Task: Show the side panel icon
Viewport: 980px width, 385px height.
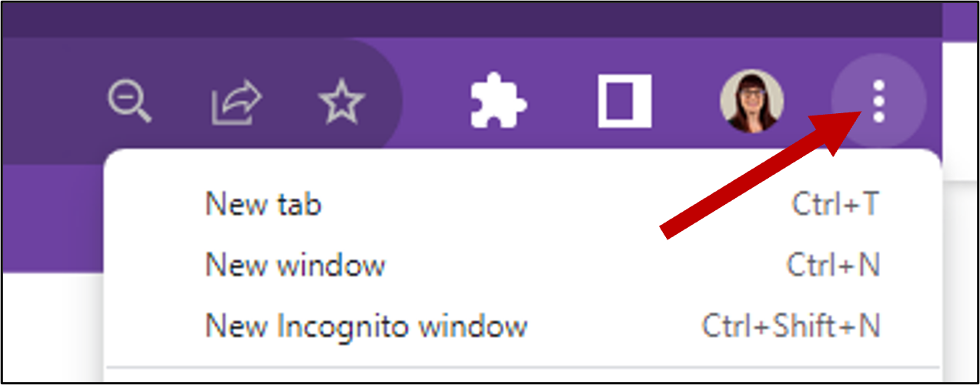Action: (x=625, y=102)
